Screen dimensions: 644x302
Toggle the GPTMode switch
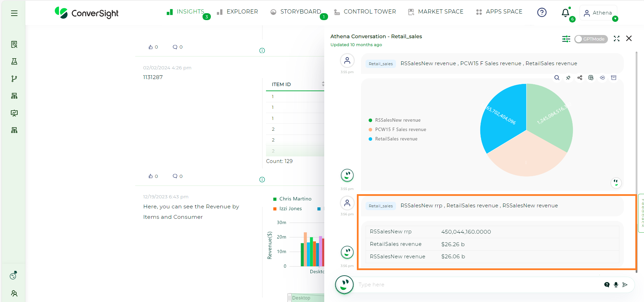[591, 39]
